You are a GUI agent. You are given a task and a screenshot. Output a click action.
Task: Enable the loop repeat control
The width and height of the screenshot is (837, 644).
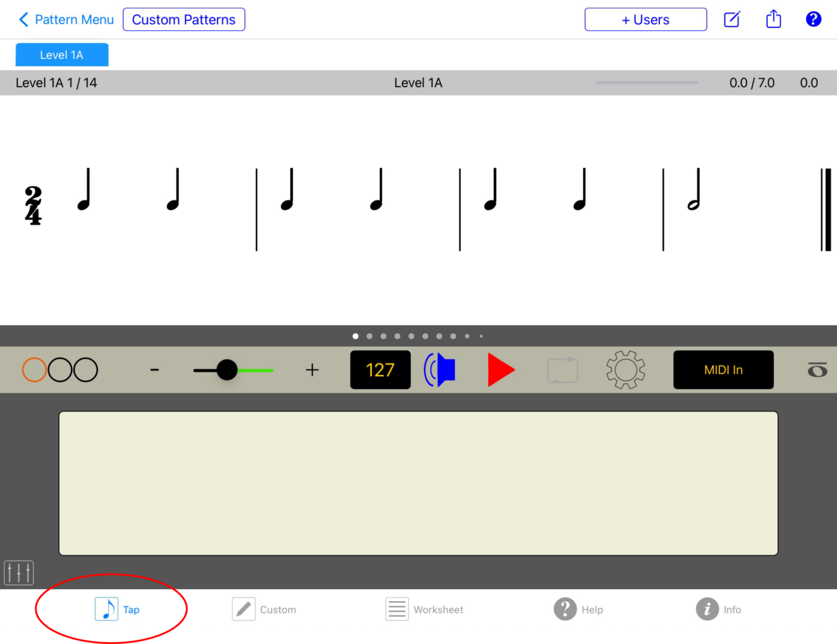click(x=562, y=370)
